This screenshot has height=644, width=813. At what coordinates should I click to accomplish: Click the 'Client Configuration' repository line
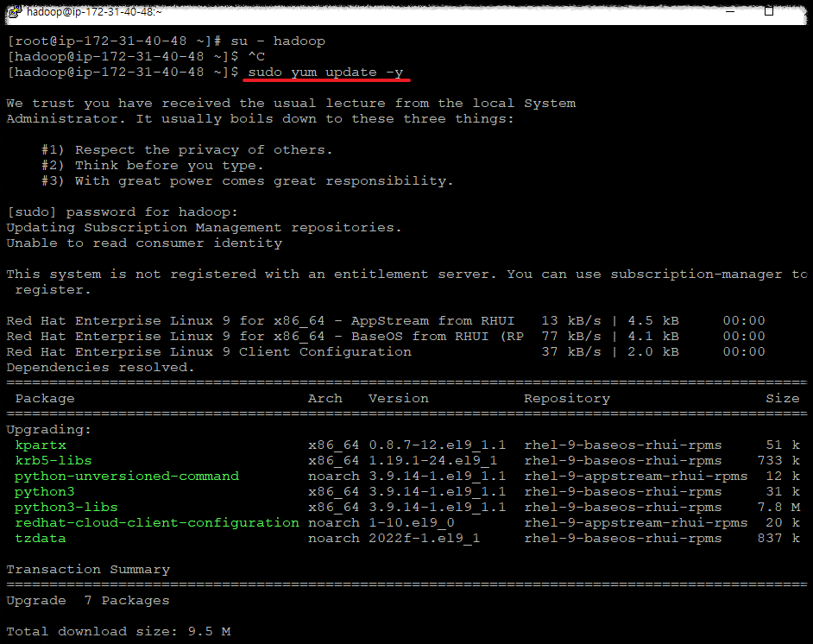pos(386,352)
